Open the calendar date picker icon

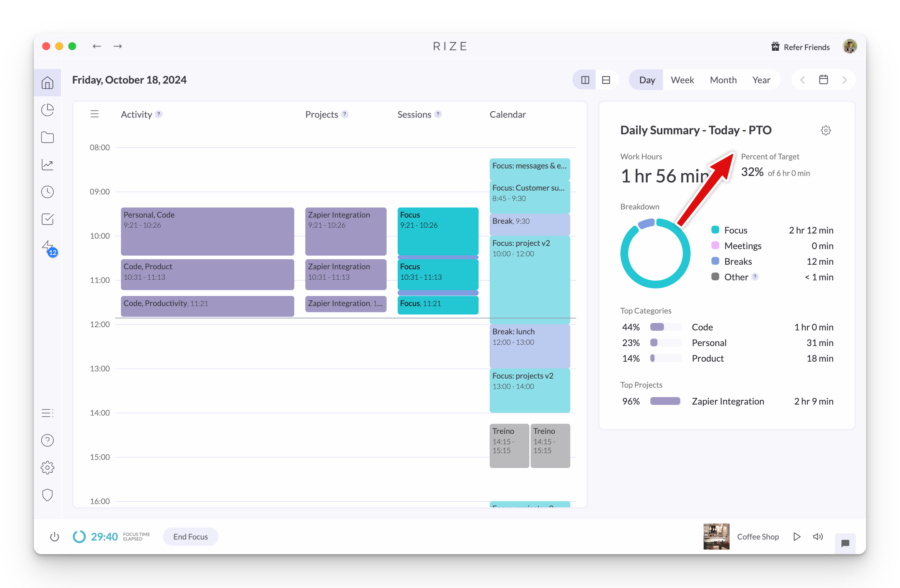coord(823,80)
